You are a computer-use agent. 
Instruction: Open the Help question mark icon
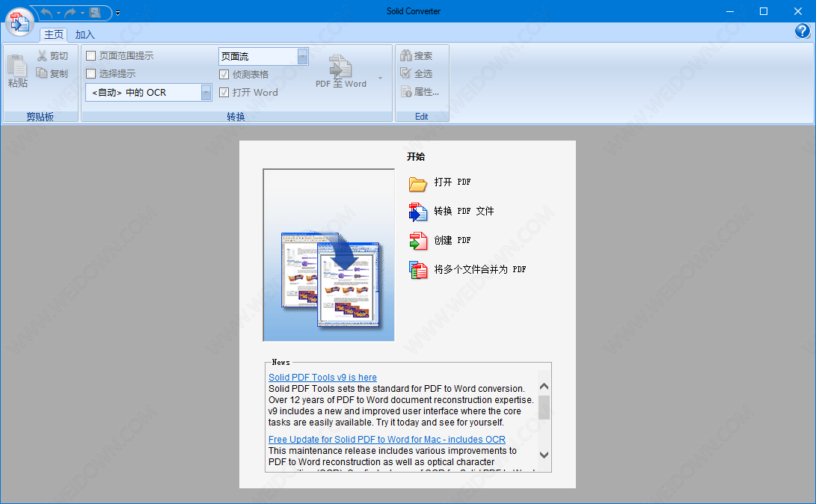[x=803, y=31]
